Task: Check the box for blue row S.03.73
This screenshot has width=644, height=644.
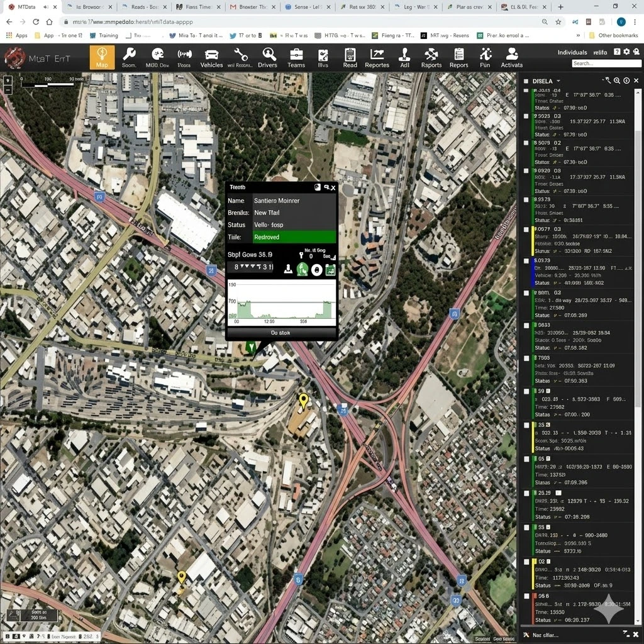Action: click(x=526, y=261)
